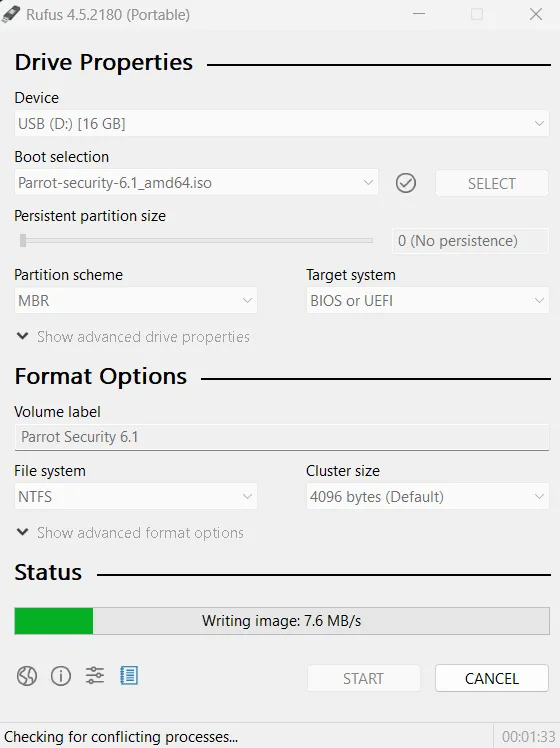Click the Volume label text field
The width and height of the screenshot is (560, 748).
click(281, 437)
